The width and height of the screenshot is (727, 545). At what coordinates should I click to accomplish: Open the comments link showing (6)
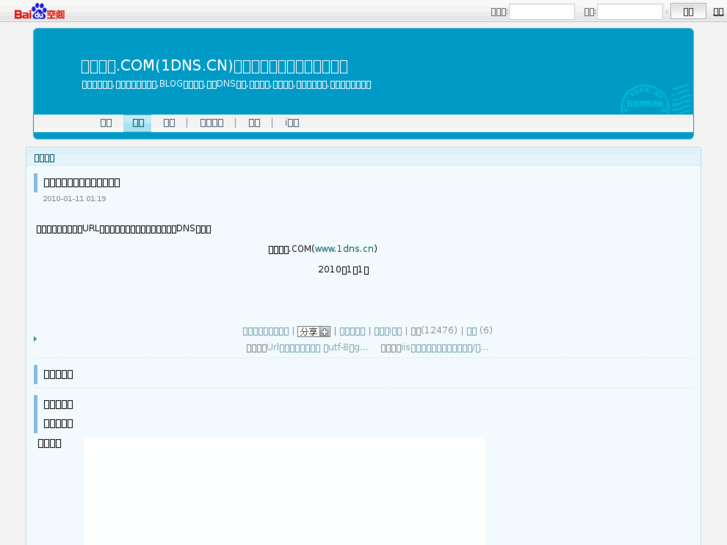point(479,330)
